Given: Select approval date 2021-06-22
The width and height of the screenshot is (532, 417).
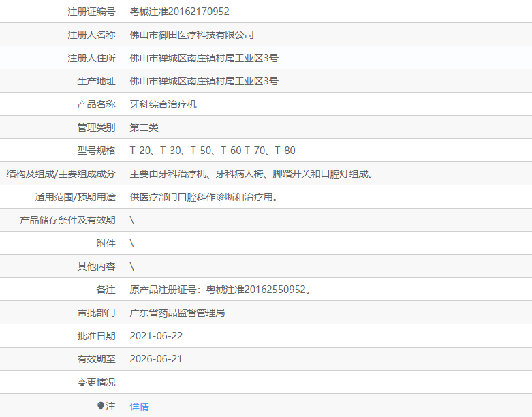Looking at the screenshot, I should pyautogui.click(x=156, y=336).
